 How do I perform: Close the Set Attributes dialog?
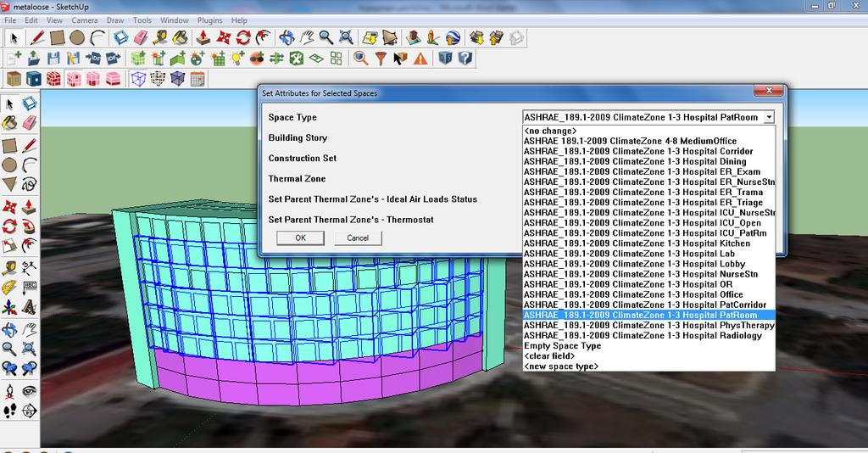768,90
